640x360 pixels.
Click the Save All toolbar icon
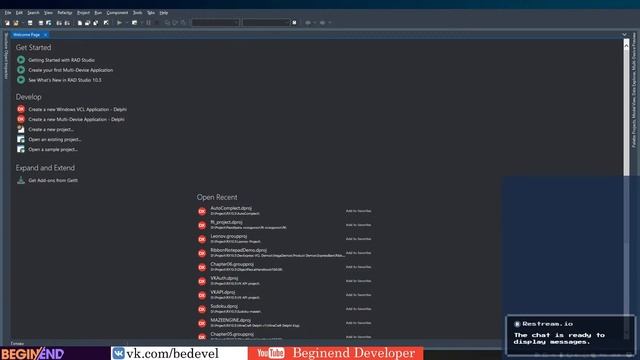coord(41,23)
